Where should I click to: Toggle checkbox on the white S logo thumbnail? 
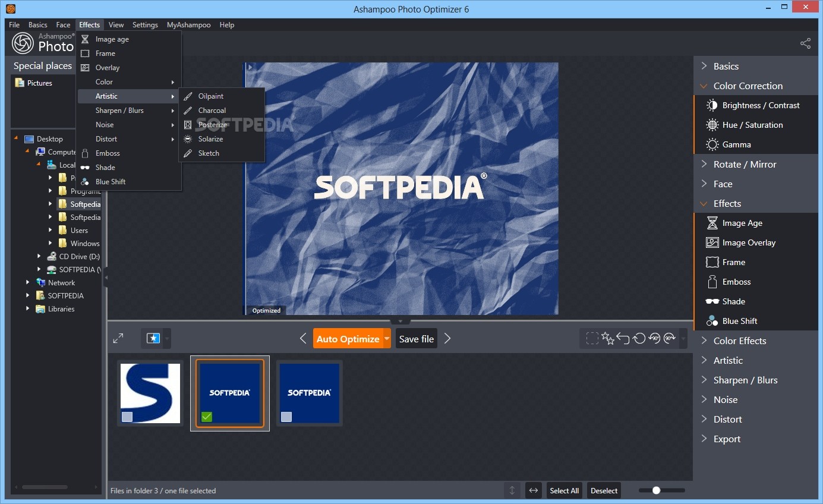[x=127, y=417]
